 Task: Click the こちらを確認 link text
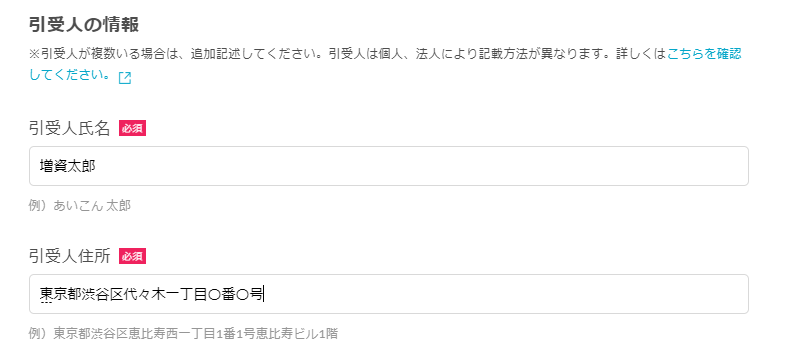[x=705, y=54]
